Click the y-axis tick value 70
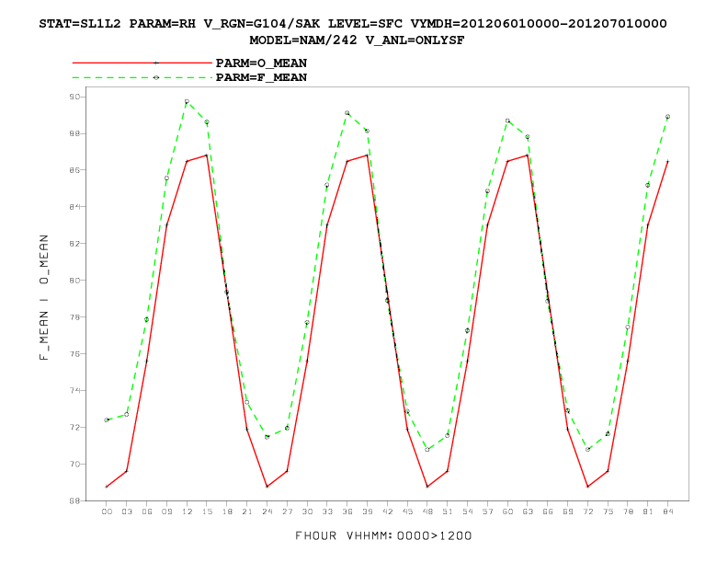This screenshot has height=563, width=728. click(x=74, y=464)
